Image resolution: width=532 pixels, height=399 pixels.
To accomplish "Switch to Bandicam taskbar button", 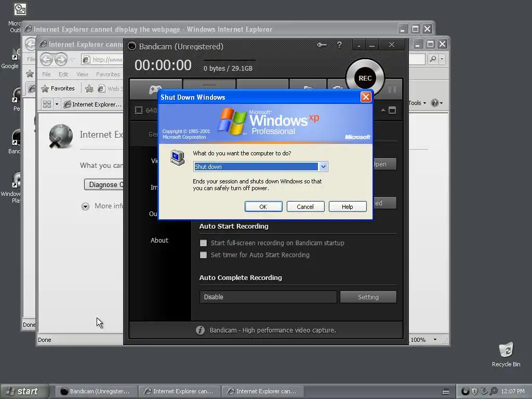I will click(x=96, y=391).
